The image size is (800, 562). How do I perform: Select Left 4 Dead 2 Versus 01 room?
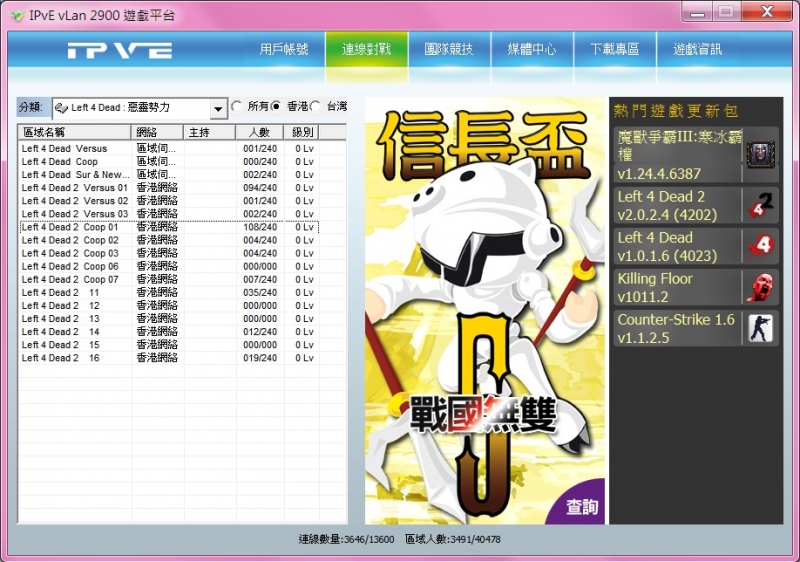[169, 188]
